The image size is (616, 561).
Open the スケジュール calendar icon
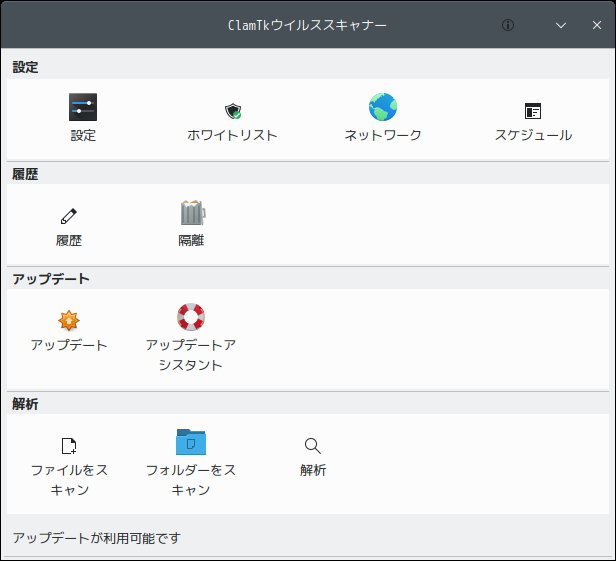(x=533, y=111)
